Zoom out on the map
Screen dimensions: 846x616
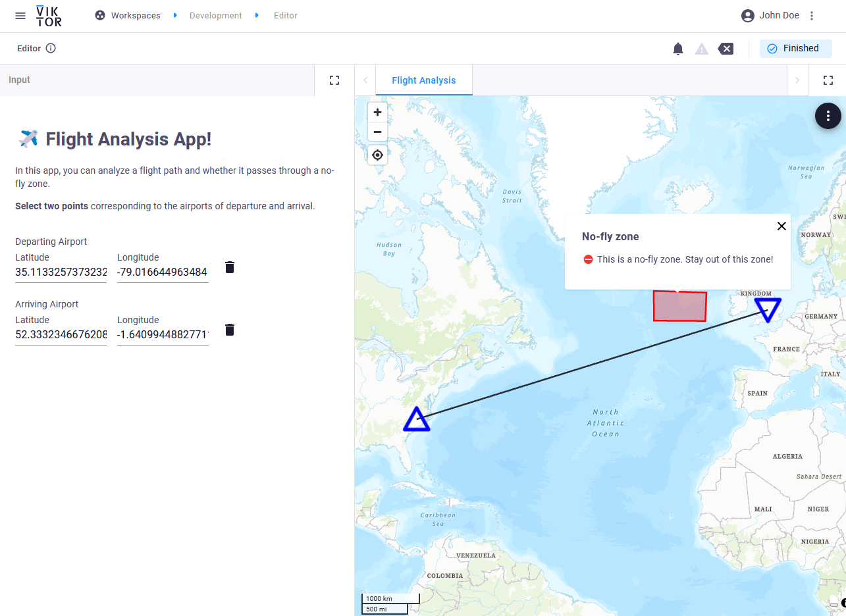point(377,132)
